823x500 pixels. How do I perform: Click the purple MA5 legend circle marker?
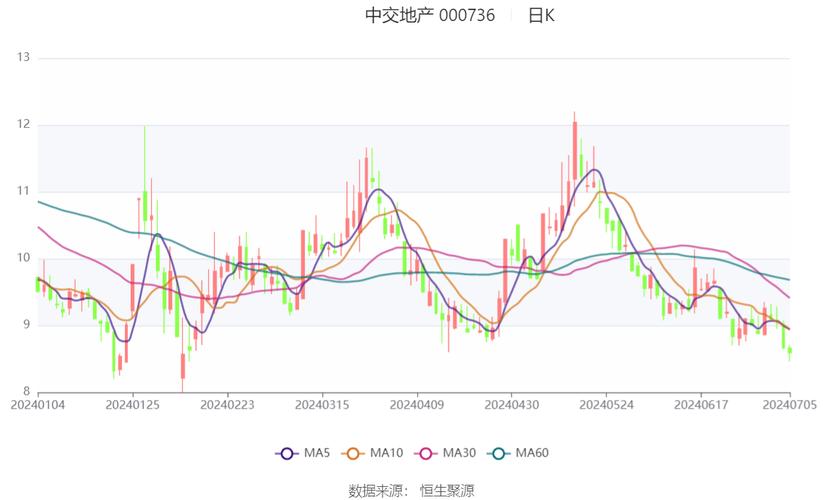click(x=287, y=453)
